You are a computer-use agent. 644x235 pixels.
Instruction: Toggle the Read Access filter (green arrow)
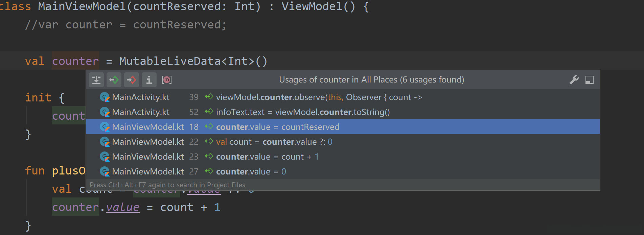[x=114, y=80]
